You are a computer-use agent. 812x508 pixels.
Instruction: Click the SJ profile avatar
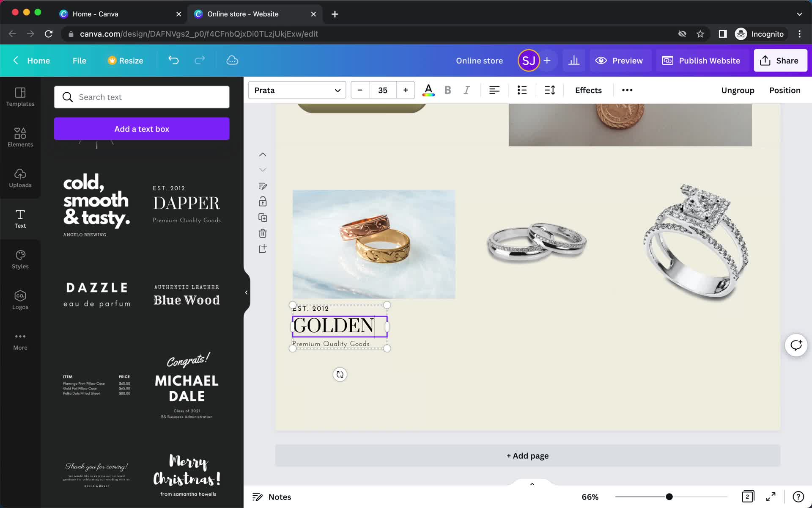click(528, 61)
